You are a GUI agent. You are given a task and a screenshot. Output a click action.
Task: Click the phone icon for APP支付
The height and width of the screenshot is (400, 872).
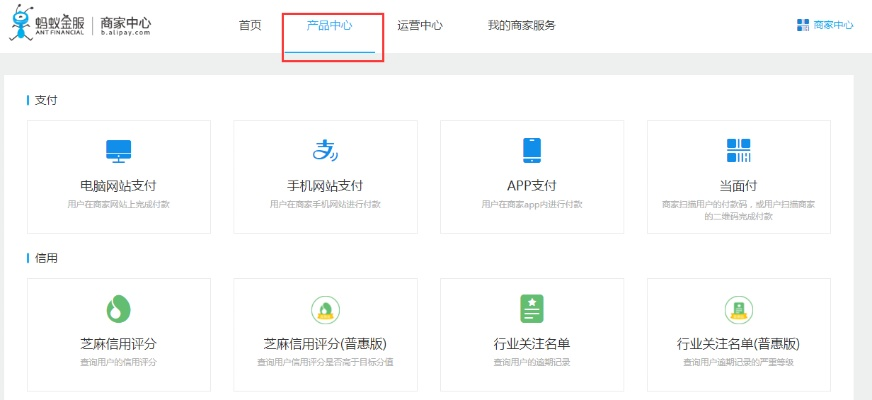532,151
